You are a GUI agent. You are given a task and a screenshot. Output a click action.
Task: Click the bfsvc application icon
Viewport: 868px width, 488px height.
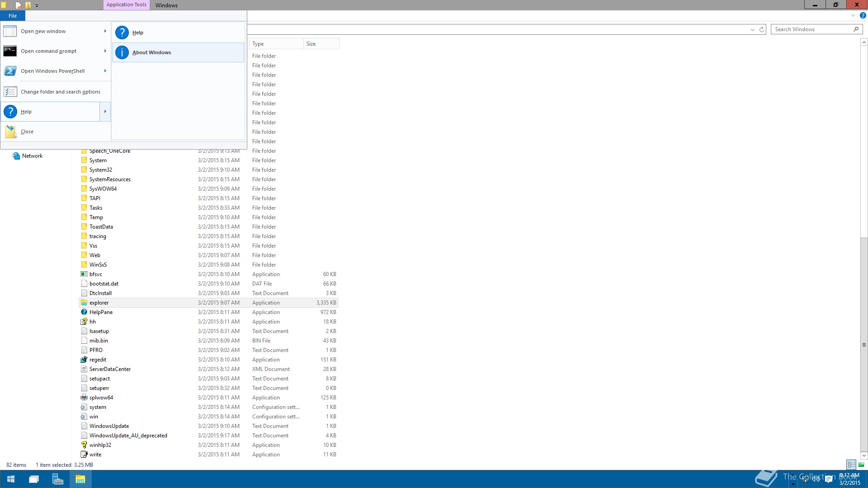pyautogui.click(x=84, y=274)
